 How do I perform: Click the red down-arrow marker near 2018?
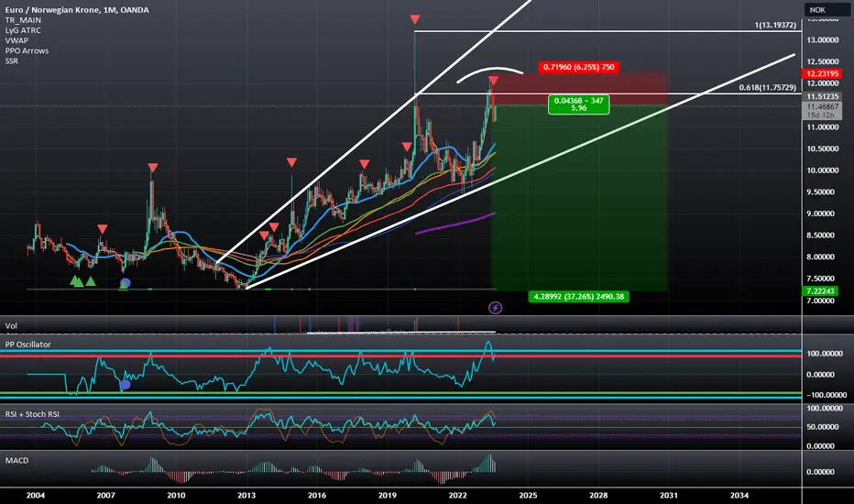click(365, 163)
